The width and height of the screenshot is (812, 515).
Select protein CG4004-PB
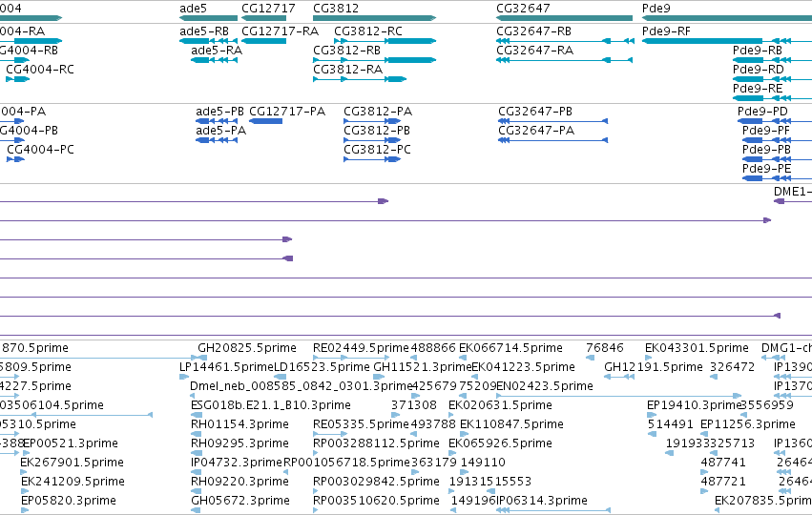coord(11,140)
